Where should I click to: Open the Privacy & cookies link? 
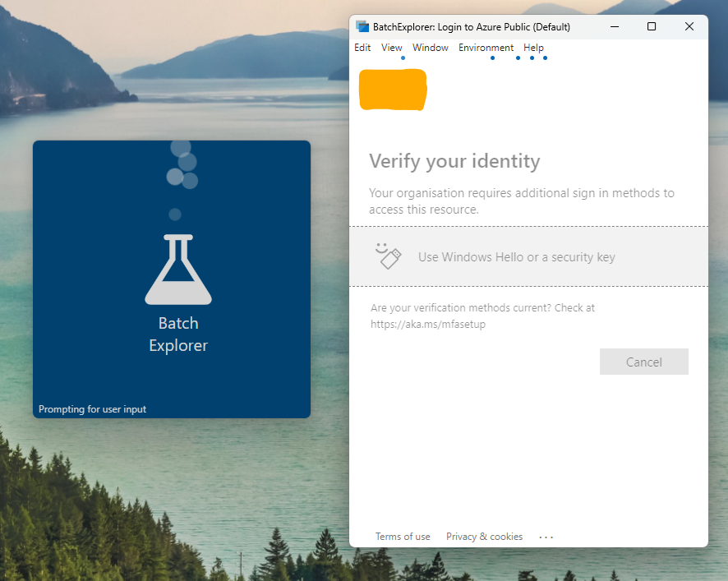click(x=484, y=536)
